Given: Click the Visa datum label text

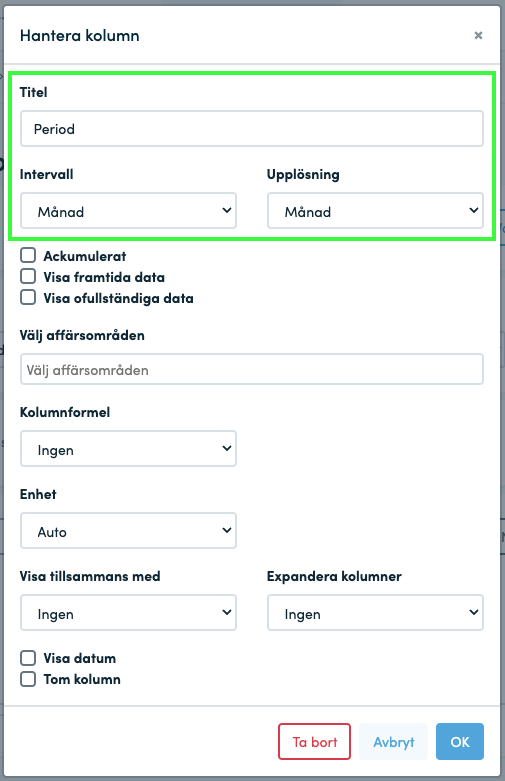Looking at the screenshot, I should pyautogui.click(x=80, y=658).
